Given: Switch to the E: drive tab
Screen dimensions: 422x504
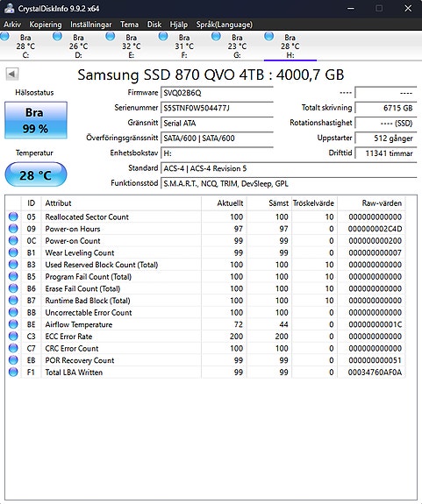Looking at the screenshot, I should tap(132, 46).
